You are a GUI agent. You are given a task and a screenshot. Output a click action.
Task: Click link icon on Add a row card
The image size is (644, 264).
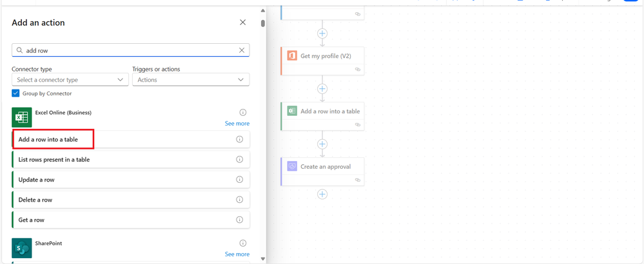357,125
